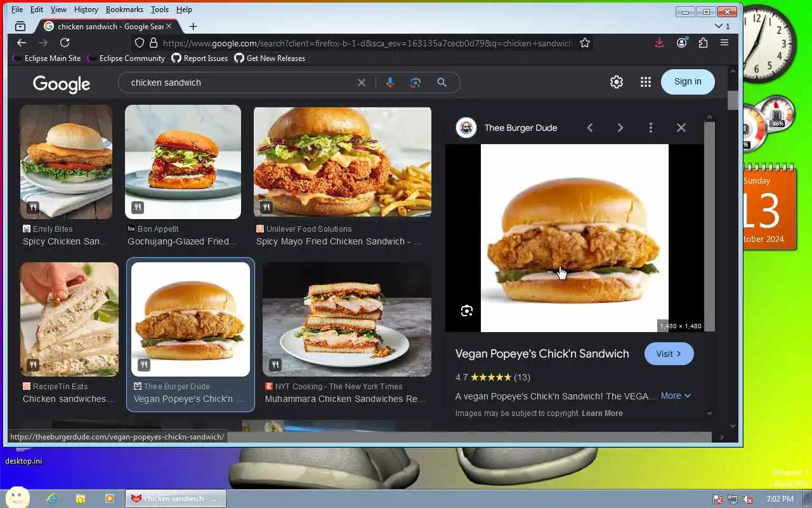This screenshot has height=508, width=812.
Task: Clear the Google search box text
Action: point(362,83)
